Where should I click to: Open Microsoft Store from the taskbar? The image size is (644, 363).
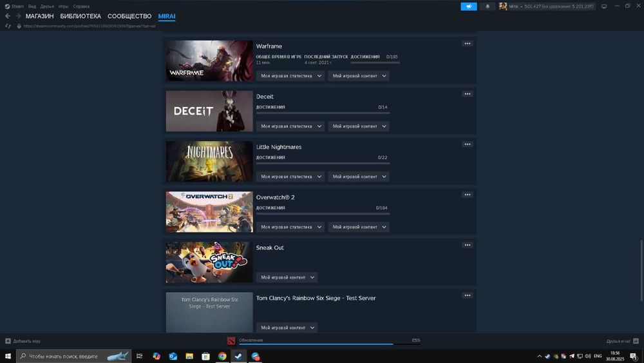[x=205, y=356]
